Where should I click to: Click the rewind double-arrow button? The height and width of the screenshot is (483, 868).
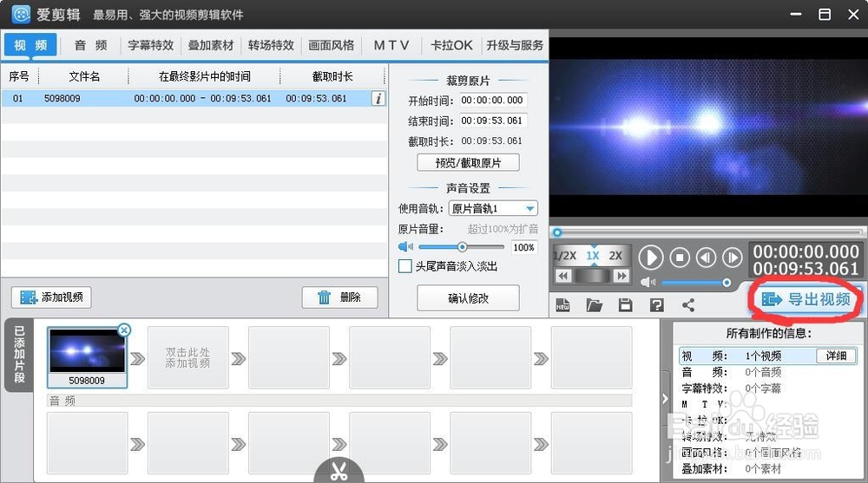coord(563,276)
